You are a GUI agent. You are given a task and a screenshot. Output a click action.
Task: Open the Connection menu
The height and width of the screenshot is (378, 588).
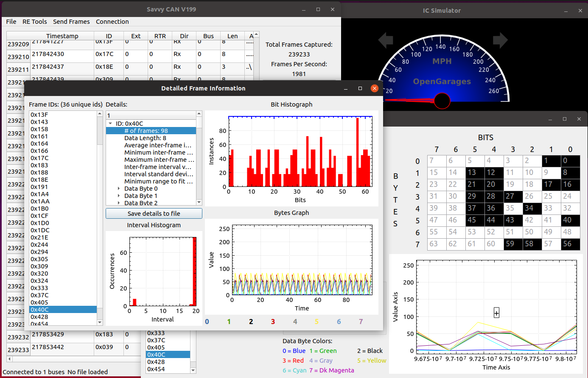tap(112, 22)
